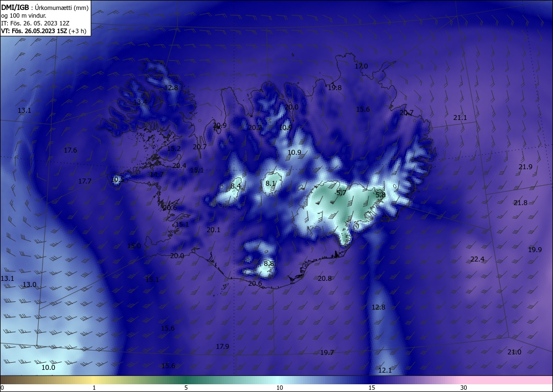Click the 5.7 value on Vatnajökull
The image size is (553, 392).
pyautogui.click(x=341, y=193)
